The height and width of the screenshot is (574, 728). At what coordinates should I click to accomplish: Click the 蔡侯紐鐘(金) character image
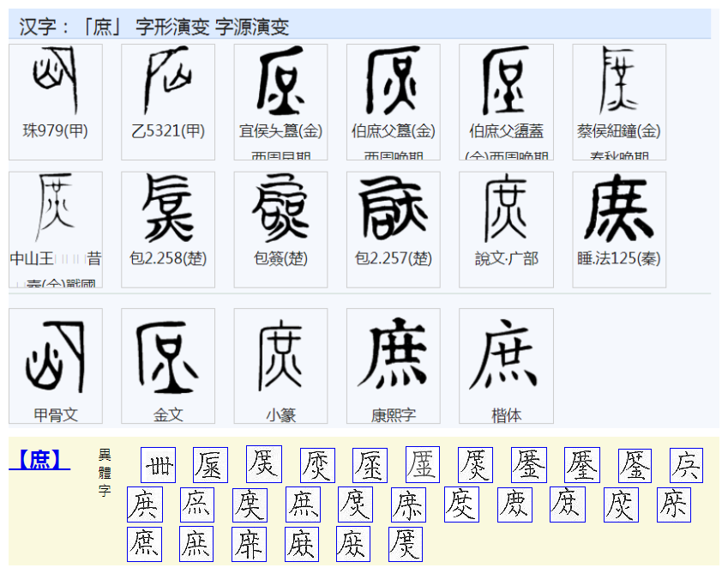[619, 82]
